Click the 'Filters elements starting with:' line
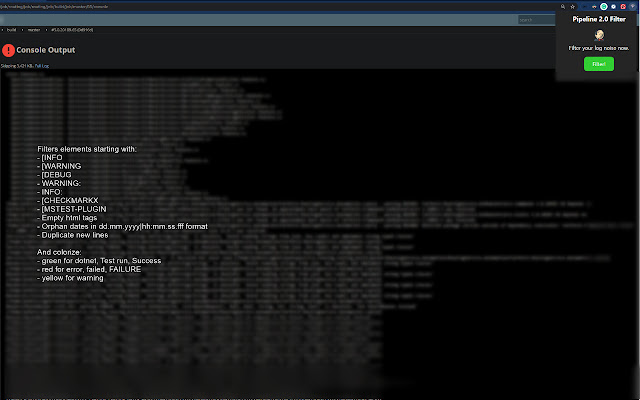The width and height of the screenshot is (640, 400). tap(87, 149)
